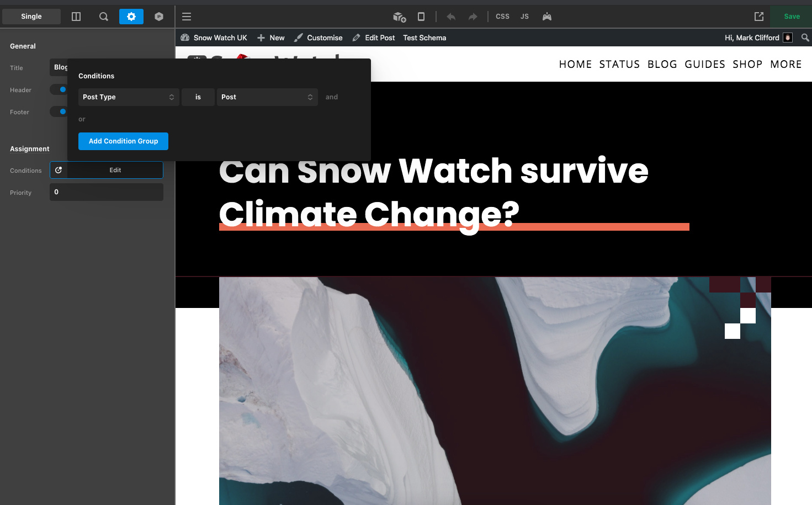
Task: Click the add element cubes icon
Action: pyautogui.click(x=399, y=17)
